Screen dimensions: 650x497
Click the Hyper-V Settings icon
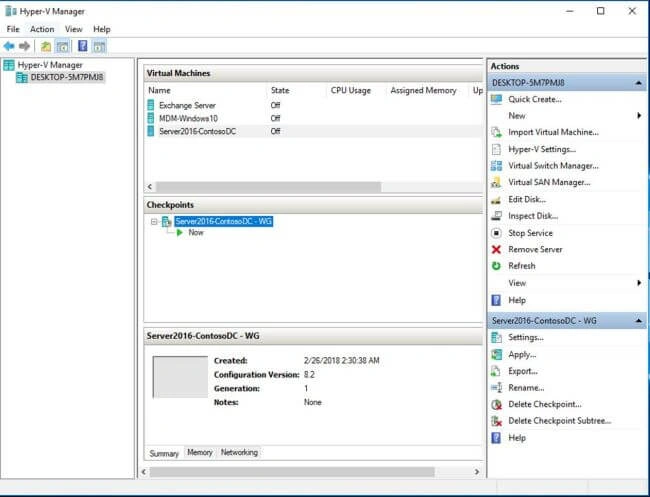(496, 149)
